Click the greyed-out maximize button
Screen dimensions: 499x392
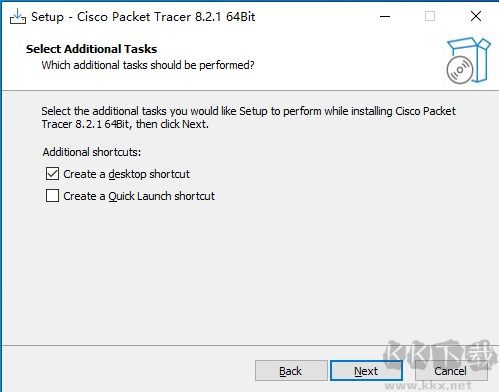430,16
